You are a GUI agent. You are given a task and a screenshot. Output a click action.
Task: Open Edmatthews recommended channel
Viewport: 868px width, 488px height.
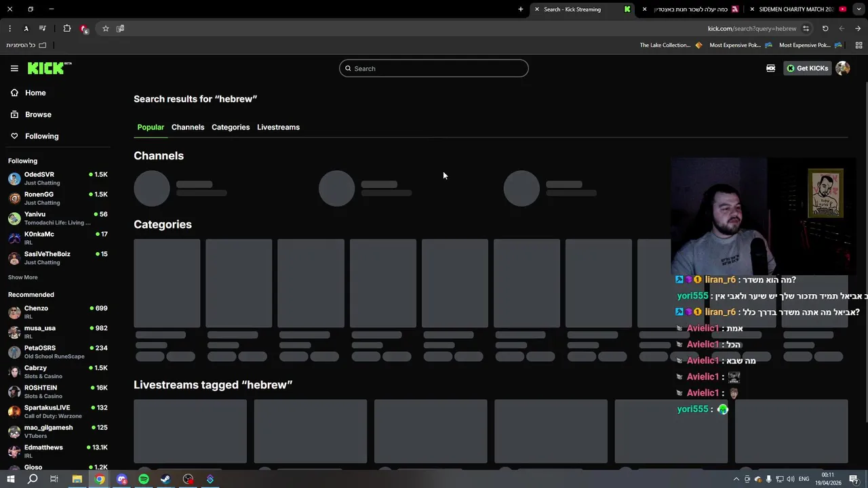58,451
